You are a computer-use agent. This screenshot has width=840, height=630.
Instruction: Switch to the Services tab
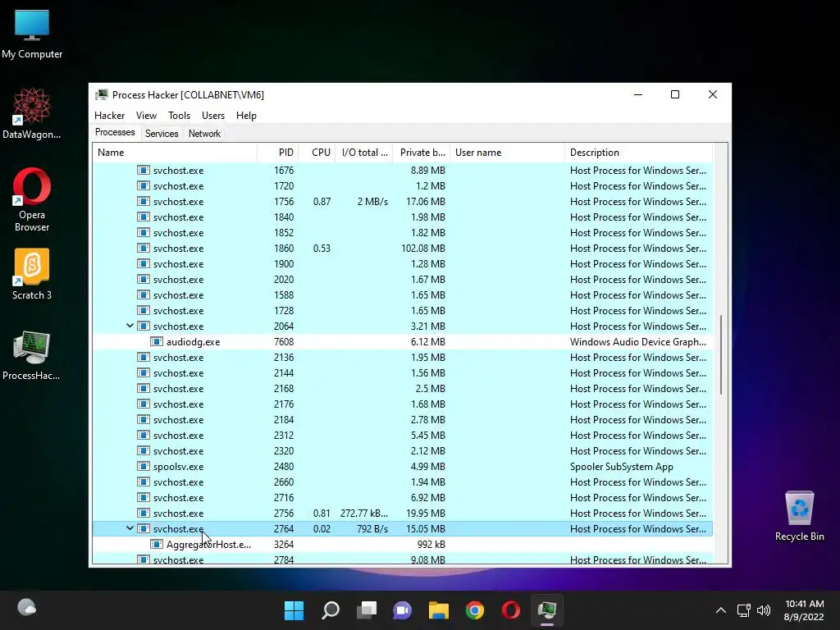tap(162, 134)
